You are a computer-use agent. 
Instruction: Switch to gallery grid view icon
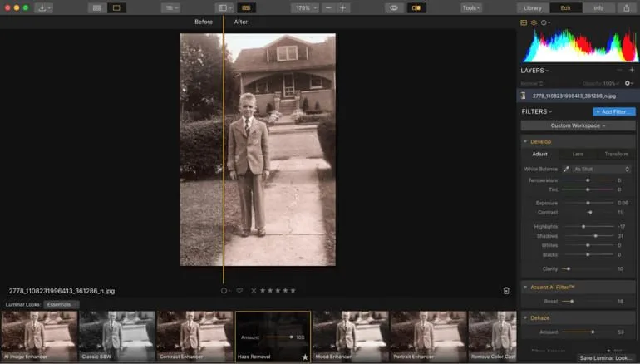coord(96,7)
